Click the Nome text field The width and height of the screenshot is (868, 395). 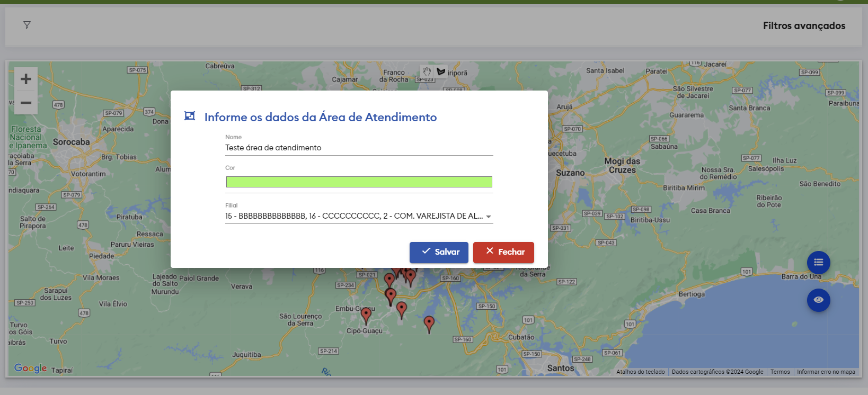click(359, 148)
